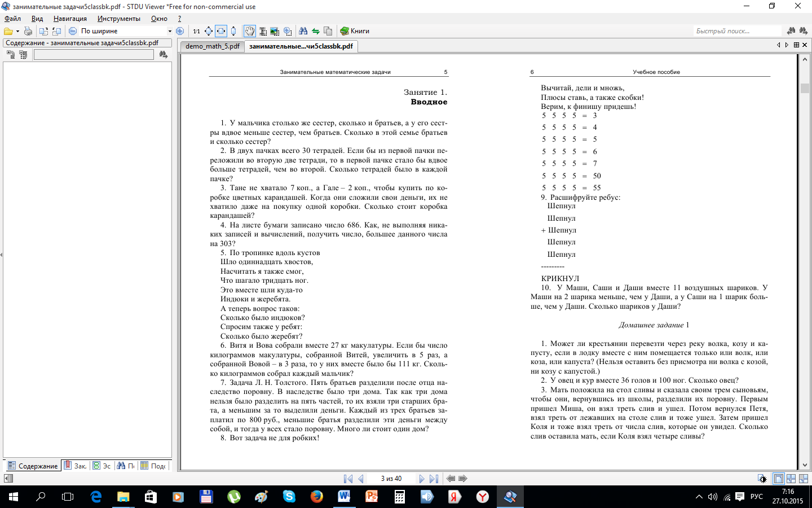Go to next page arrow
Image resolution: width=812 pixels, height=508 pixels.
(x=422, y=479)
